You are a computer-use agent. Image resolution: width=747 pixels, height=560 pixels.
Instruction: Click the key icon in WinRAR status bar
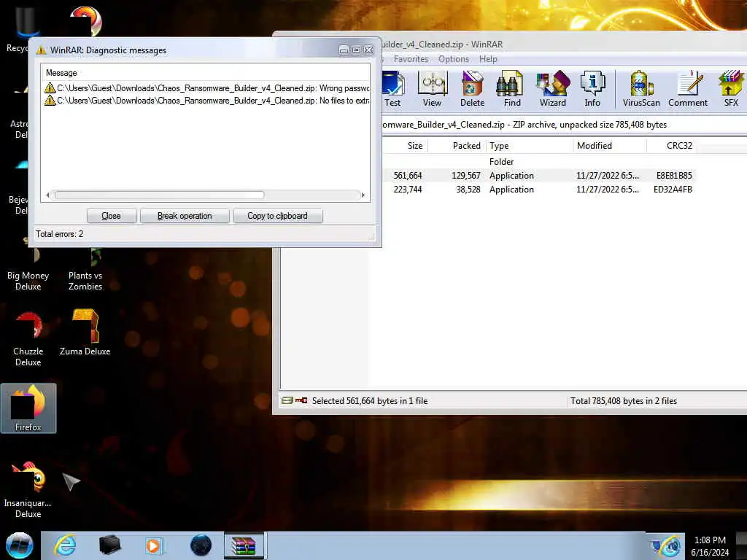pos(301,400)
